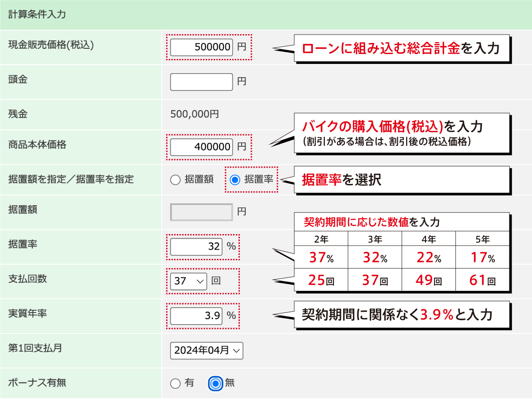Select the 据置額 radio button
Image resolution: width=532 pixels, height=399 pixels.
click(x=176, y=180)
